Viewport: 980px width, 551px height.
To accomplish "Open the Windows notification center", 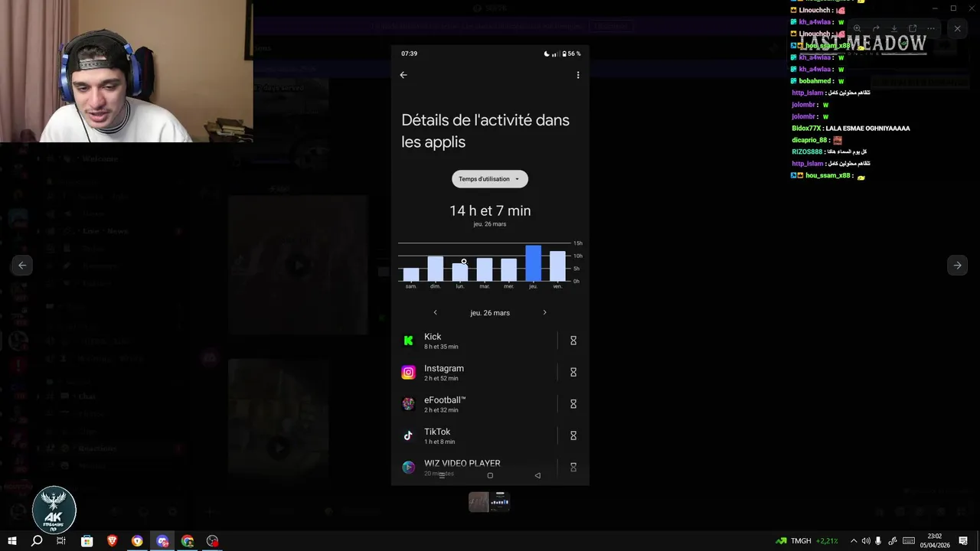I will (964, 541).
